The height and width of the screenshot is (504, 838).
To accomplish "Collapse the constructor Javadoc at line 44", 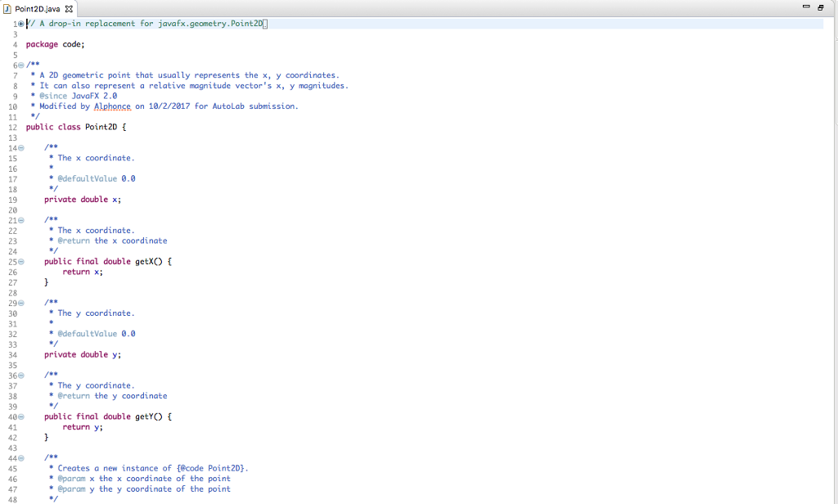I will 20,457.
